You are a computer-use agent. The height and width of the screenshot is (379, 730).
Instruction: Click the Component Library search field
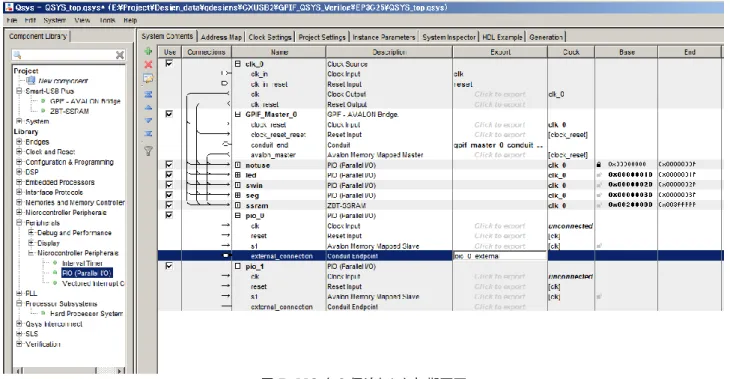point(68,55)
